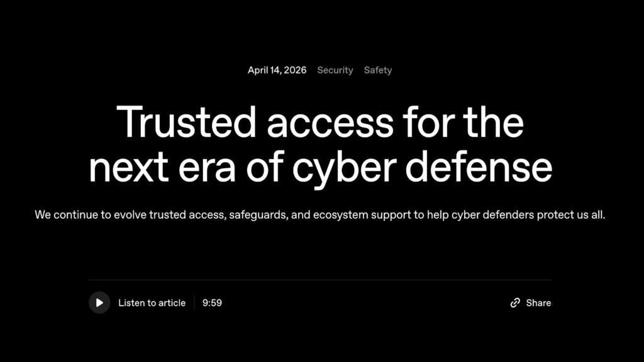Click the vertical separator before 9:59
The width and height of the screenshot is (644, 362).
click(x=194, y=303)
